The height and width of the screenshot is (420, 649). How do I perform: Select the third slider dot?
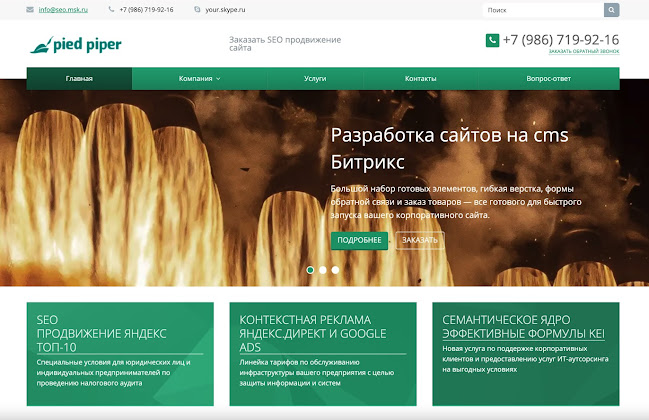click(335, 270)
